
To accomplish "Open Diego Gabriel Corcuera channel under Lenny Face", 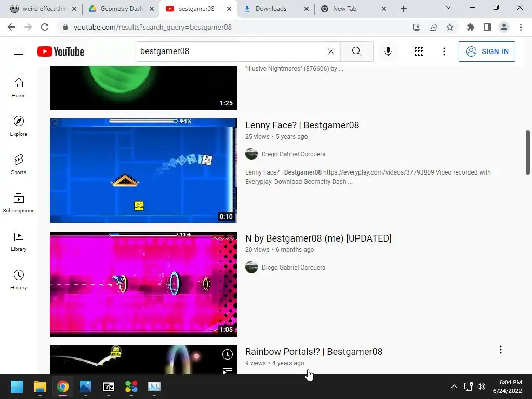I will point(294,154).
